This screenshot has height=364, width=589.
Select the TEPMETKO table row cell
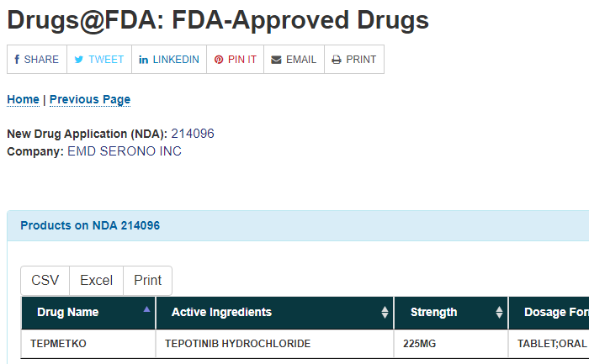88,343
